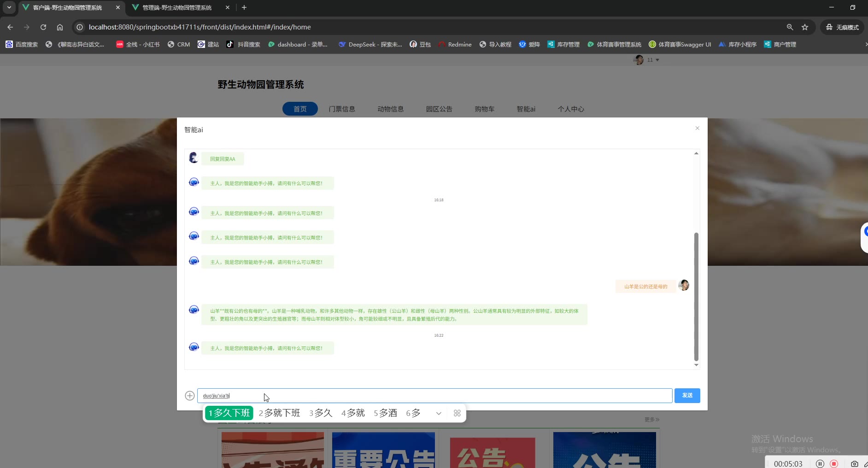Open the DeepSeek bookmark
Viewport: 868px width, 468px height.
[370, 45]
